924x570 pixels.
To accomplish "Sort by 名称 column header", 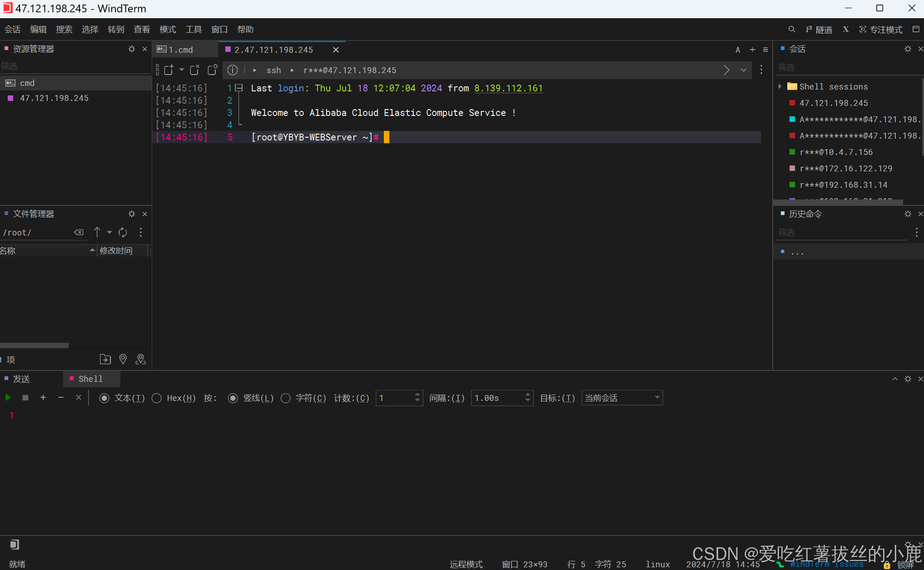I will [47, 250].
